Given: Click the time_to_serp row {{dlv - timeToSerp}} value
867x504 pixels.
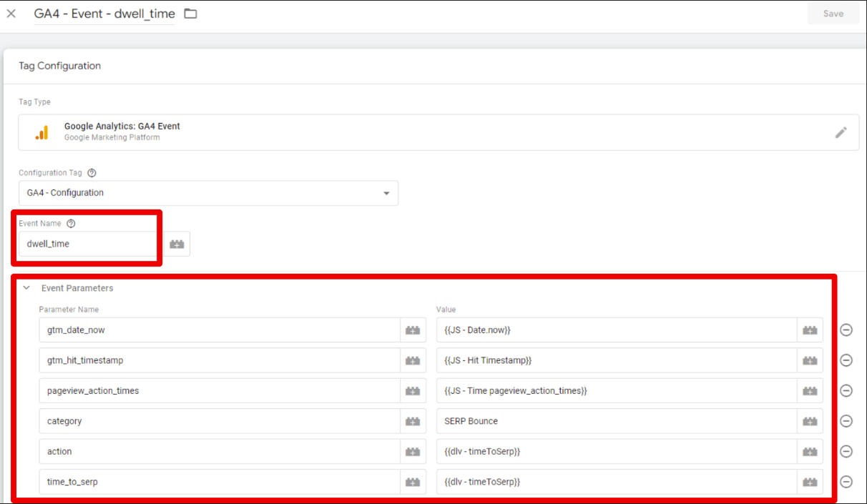Looking at the screenshot, I should (617, 482).
